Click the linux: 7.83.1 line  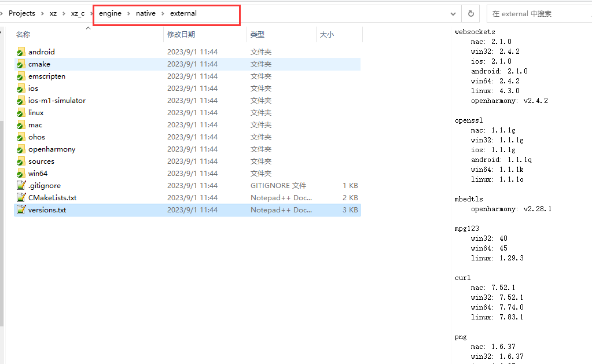(497, 317)
